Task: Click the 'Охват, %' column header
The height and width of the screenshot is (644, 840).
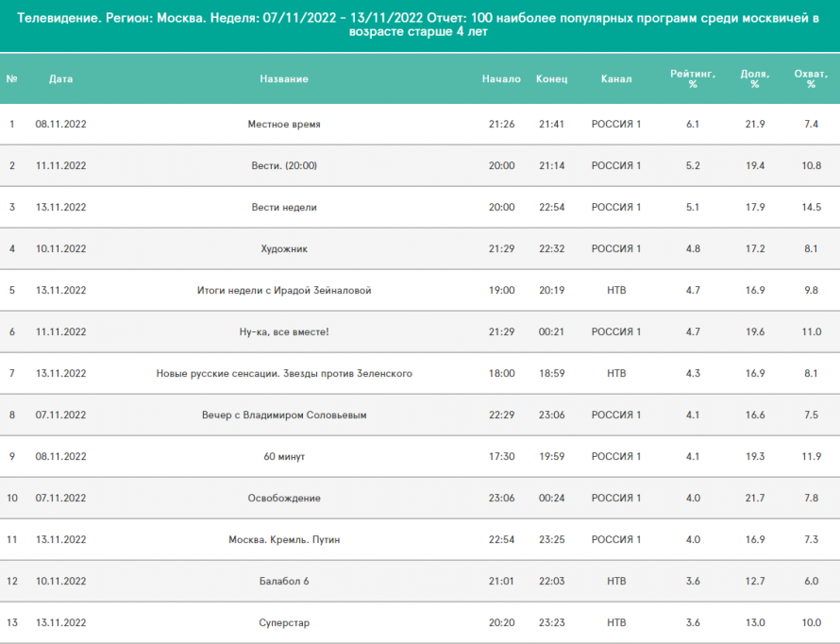Action: [x=811, y=78]
